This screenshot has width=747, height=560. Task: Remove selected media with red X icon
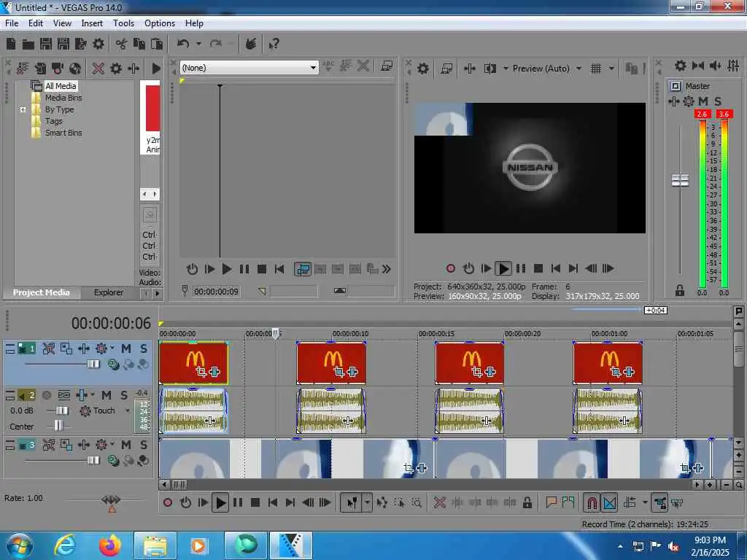click(98, 69)
